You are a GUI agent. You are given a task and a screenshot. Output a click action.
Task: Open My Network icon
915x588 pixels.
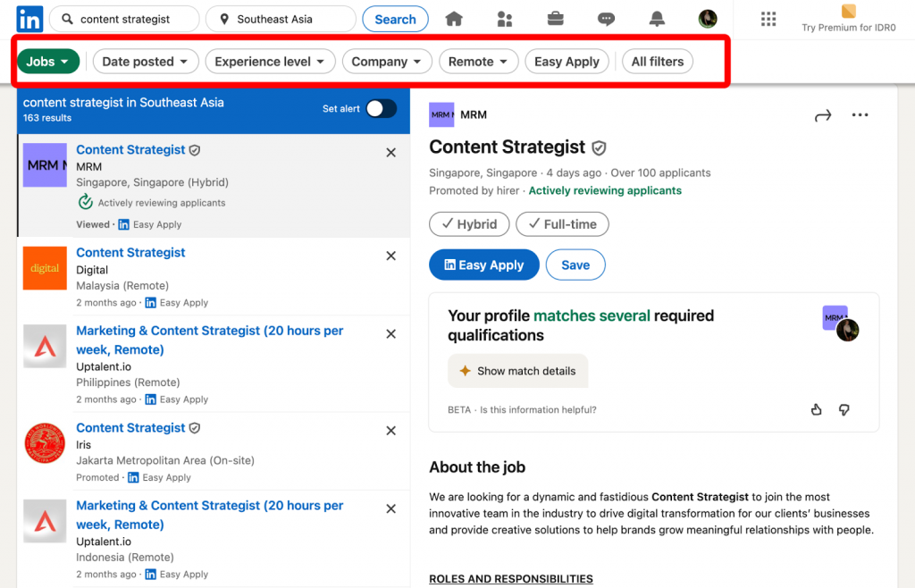click(505, 18)
